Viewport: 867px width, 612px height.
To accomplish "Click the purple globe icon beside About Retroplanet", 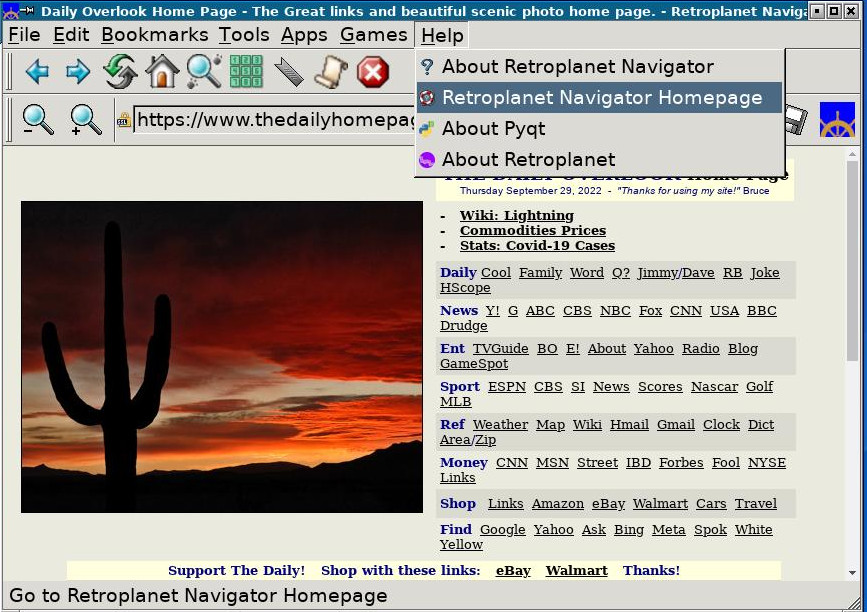I will (426, 160).
